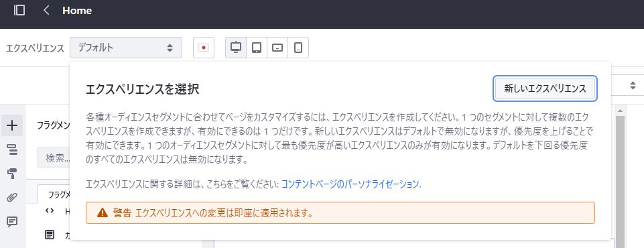Open the Japanese flag language selector

[x=204, y=48]
